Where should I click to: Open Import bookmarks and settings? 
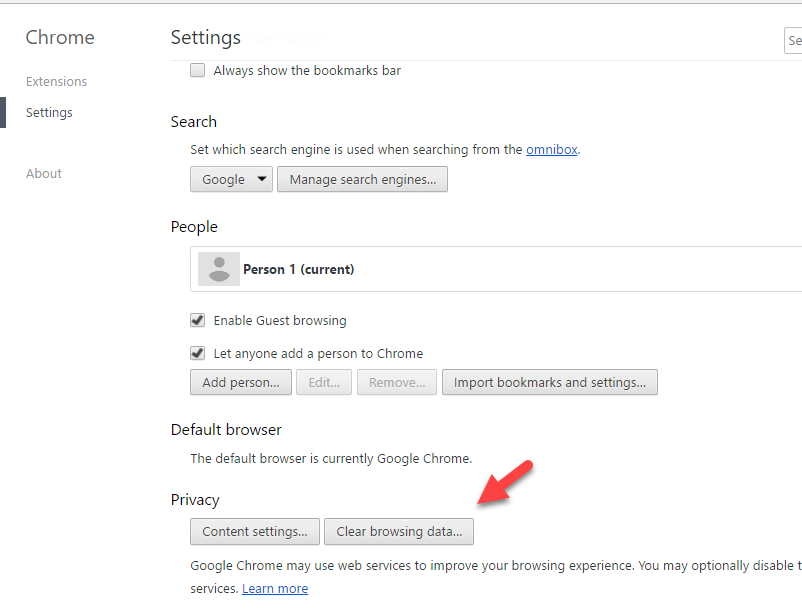pyautogui.click(x=550, y=382)
